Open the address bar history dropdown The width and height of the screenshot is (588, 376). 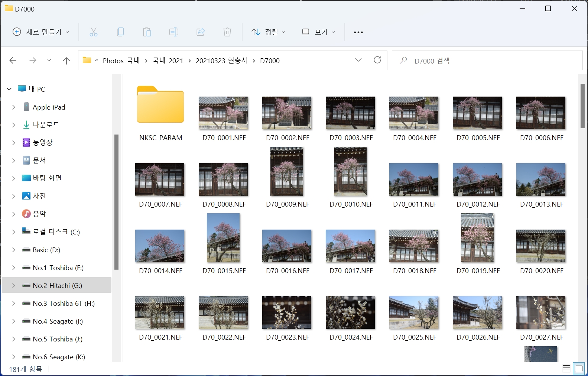358,60
